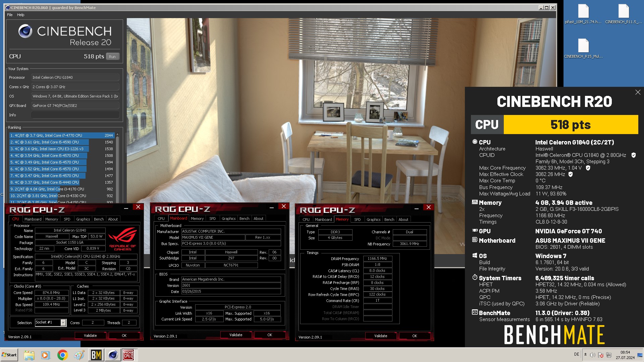Click Validate in left CPU-Z window
This screenshot has height=362, width=644.
pos(90,336)
